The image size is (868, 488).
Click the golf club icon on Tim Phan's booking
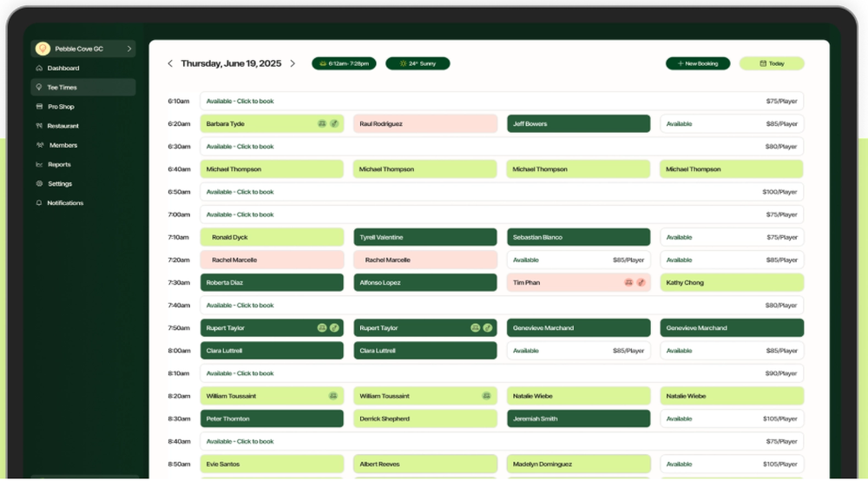tap(641, 282)
